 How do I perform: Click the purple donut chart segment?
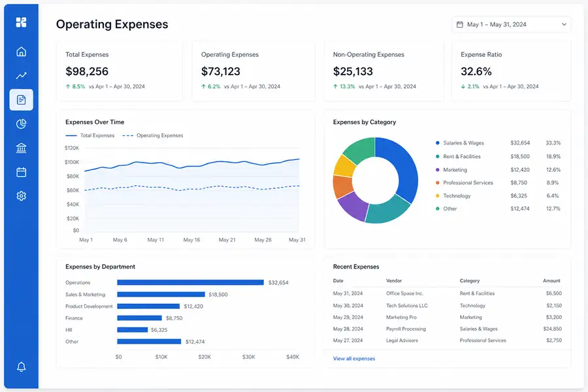point(353,206)
